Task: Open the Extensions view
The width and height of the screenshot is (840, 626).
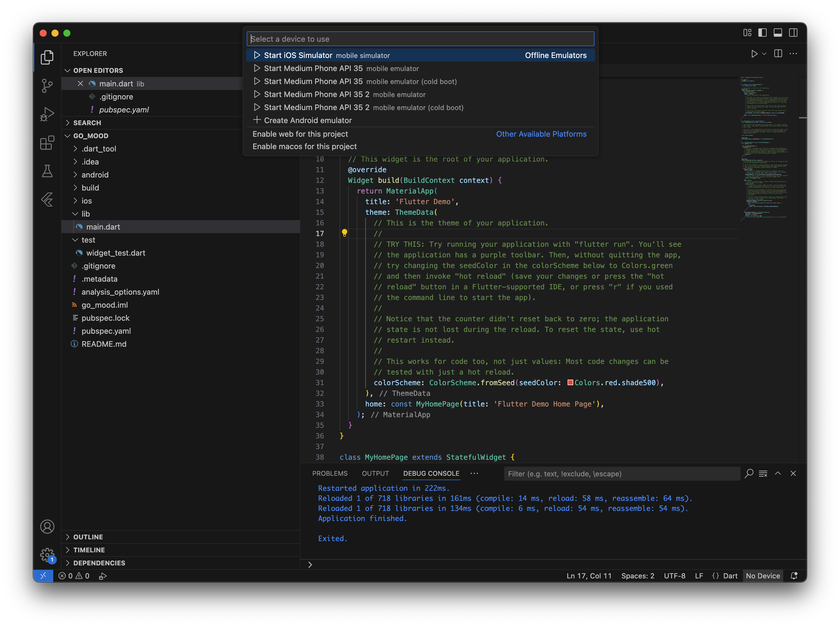Action: 47,143
